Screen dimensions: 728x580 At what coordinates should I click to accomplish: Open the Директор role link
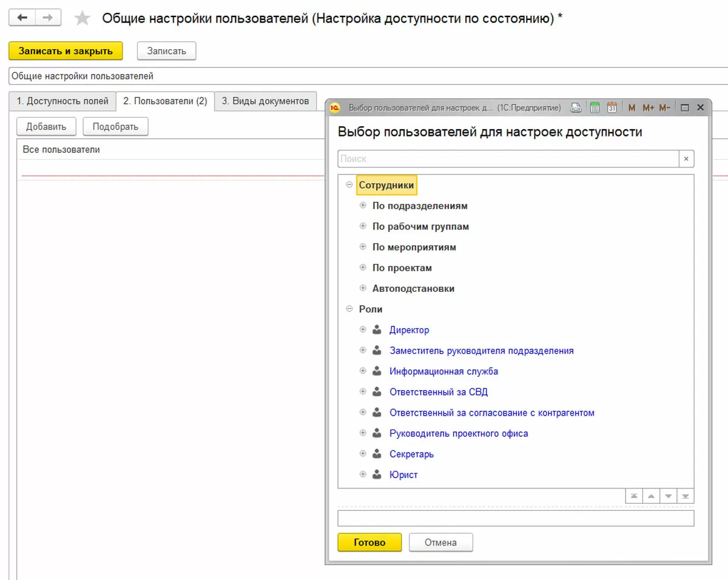pos(409,330)
